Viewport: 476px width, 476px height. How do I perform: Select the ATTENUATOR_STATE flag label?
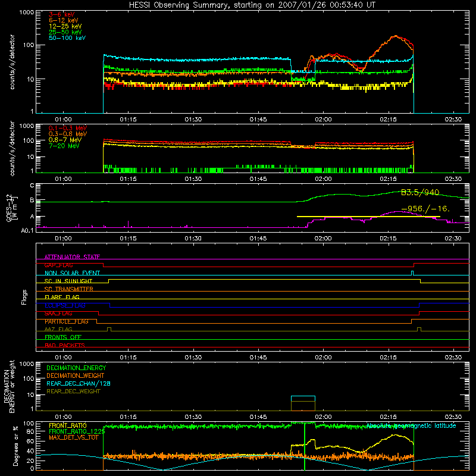72,257
